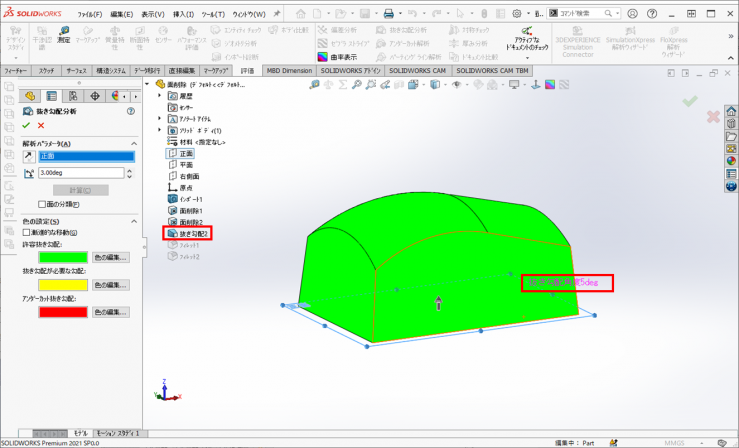Click the draft angle 3.00deg input field
The width and height of the screenshot is (739, 448).
click(x=80, y=173)
